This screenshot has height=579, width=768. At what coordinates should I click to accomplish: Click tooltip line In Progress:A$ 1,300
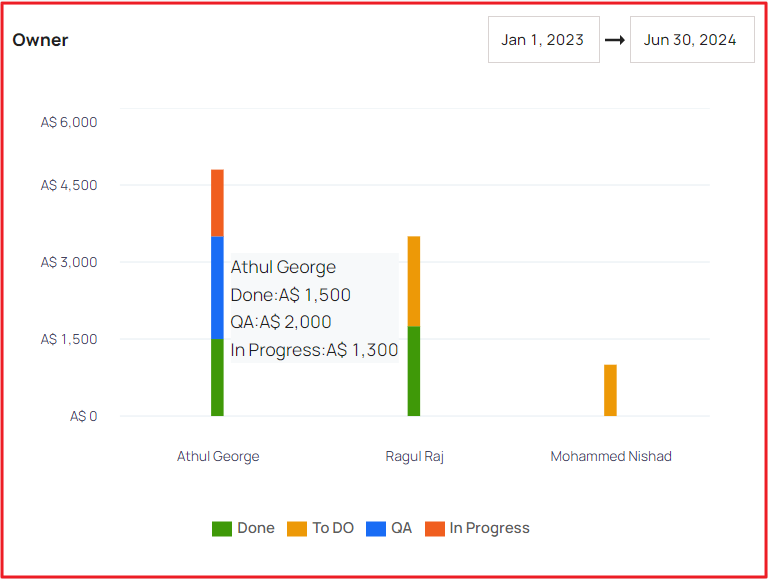pyautogui.click(x=314, y=350)
